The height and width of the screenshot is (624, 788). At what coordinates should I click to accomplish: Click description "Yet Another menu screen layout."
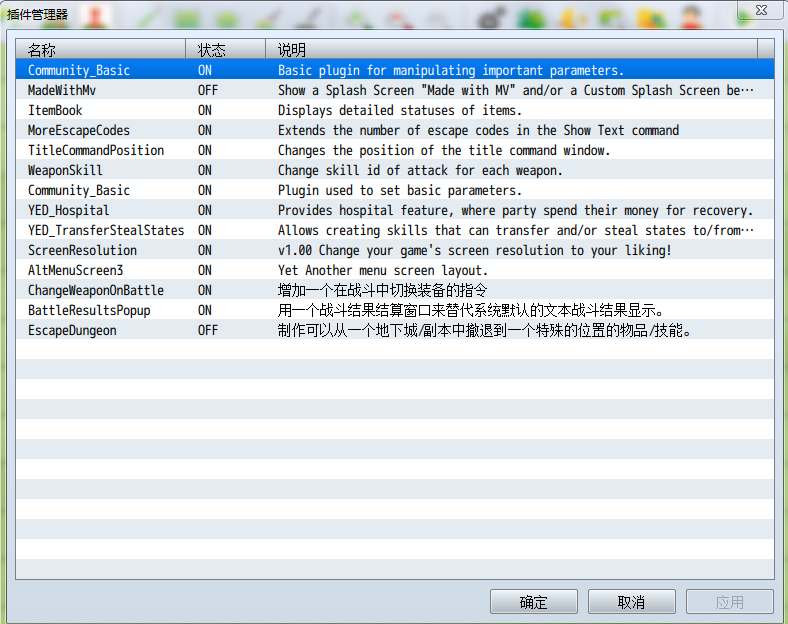click(383, 270)
